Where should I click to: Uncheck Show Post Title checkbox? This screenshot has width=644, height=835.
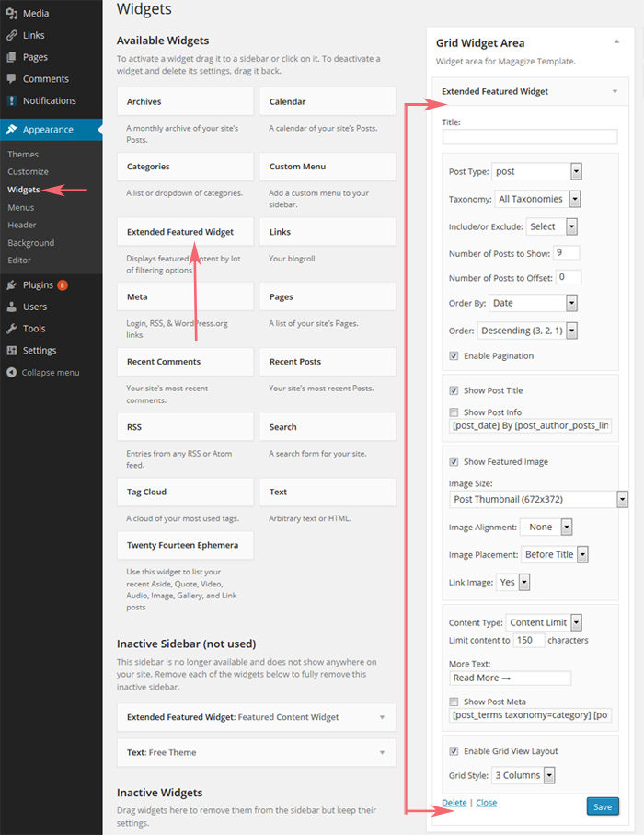pyautogui.click(x=454, y=390)
